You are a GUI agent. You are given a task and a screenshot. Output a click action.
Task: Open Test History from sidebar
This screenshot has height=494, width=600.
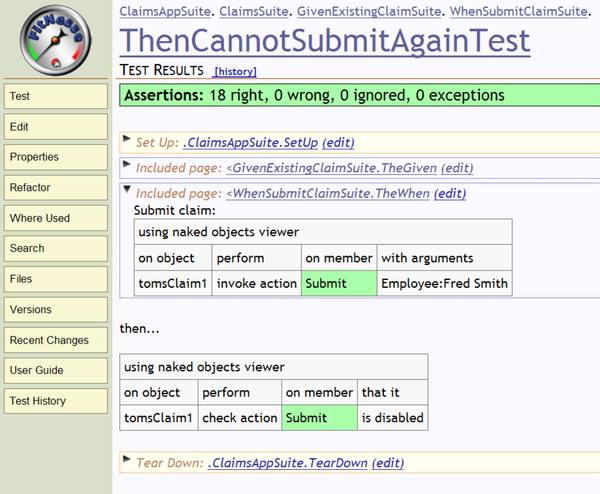pos(55,401)
